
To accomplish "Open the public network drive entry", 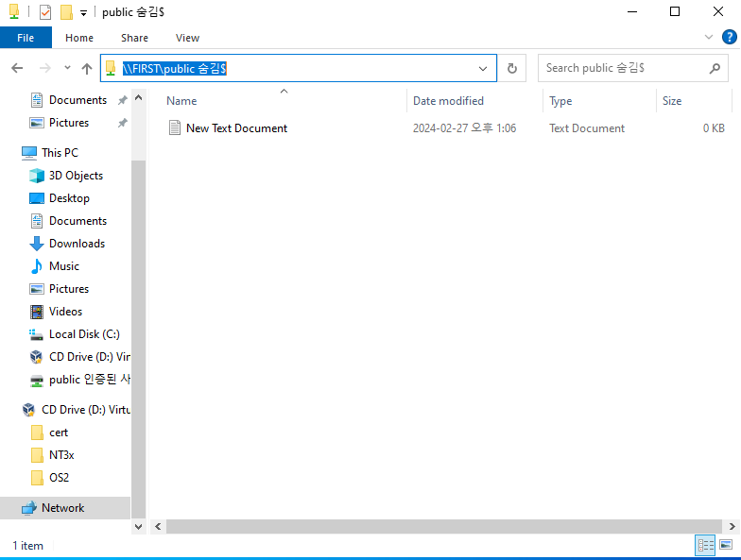I will (79, 380).
